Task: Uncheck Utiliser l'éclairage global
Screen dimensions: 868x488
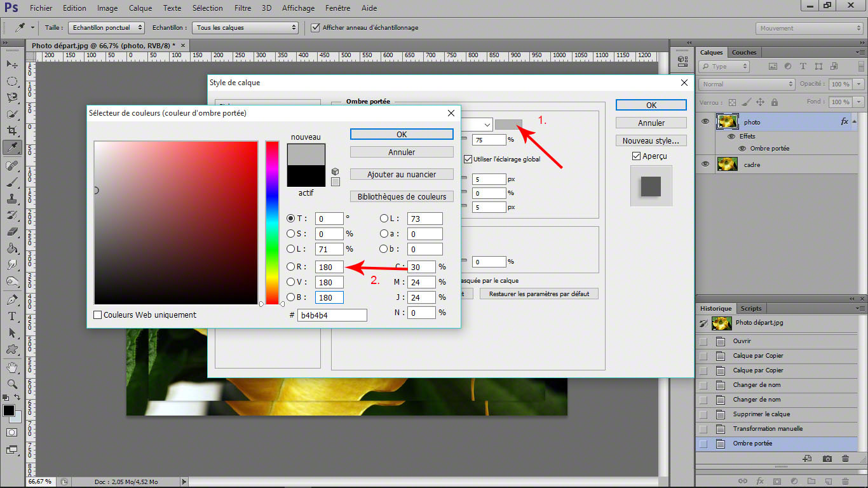Action: click(468, 159)
